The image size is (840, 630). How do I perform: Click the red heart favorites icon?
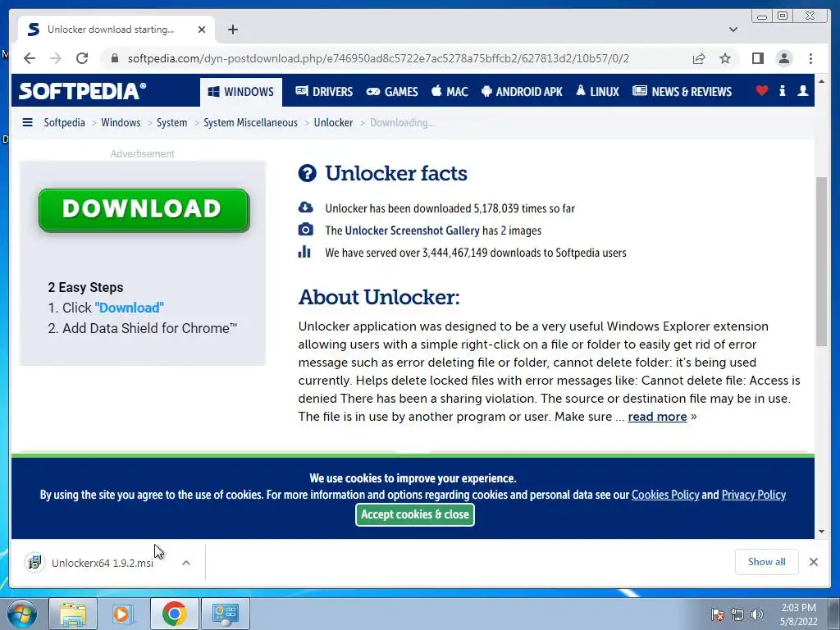click(761, 90)
